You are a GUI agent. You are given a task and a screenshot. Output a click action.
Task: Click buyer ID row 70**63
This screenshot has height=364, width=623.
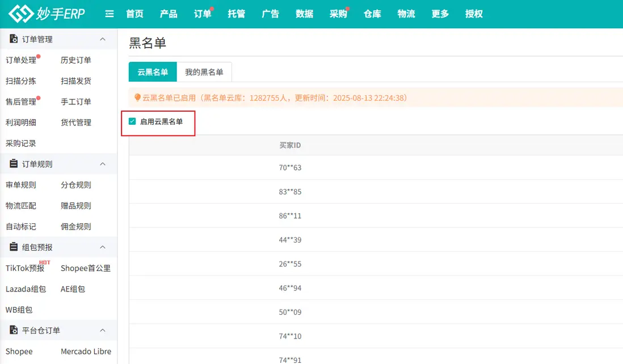click(290, 168)
